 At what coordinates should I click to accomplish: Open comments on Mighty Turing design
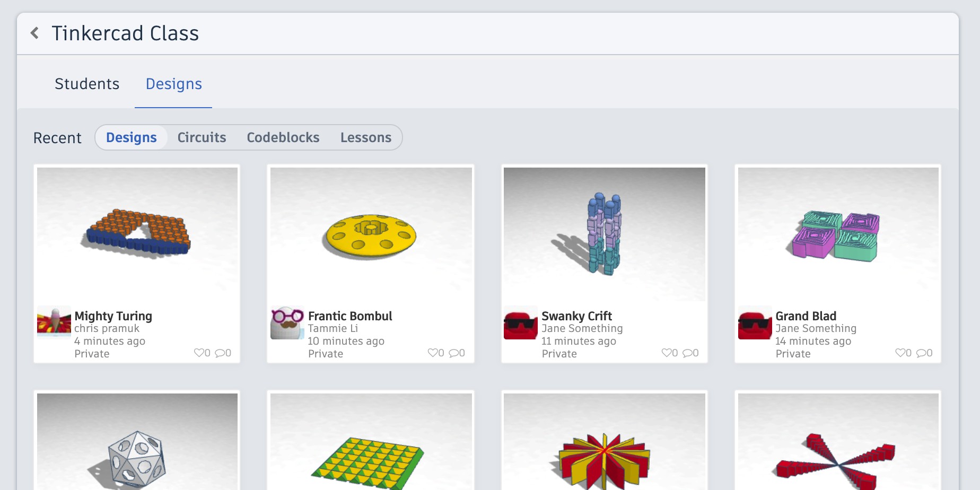tap(220, 353)
